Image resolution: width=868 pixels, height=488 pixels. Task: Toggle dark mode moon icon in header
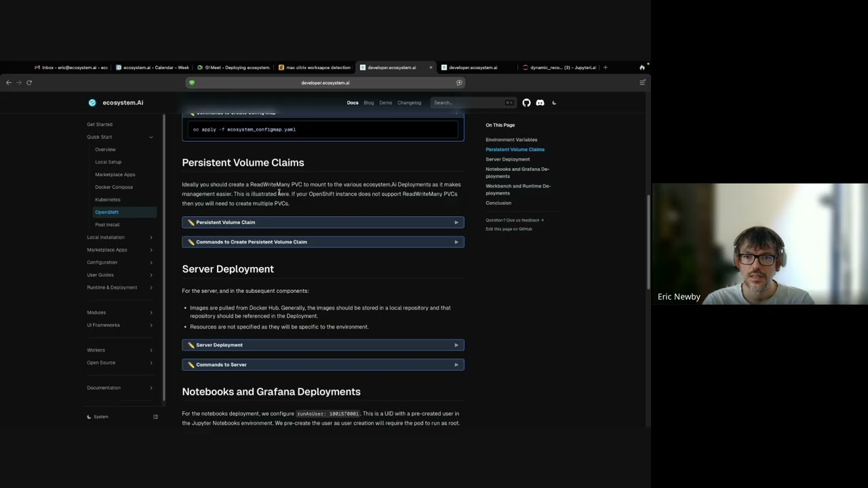click(554, 102)
